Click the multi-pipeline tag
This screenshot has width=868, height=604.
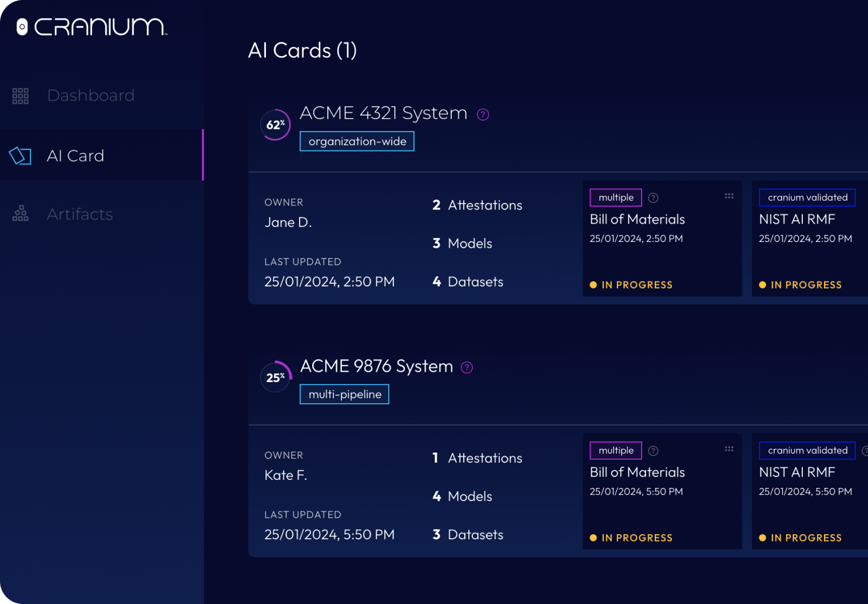[x=344, y=394]
